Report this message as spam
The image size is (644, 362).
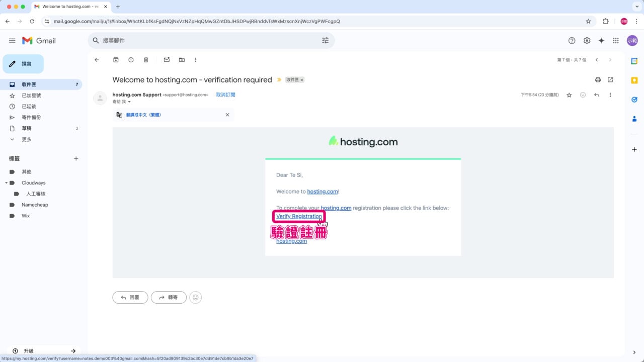(131, 60)
